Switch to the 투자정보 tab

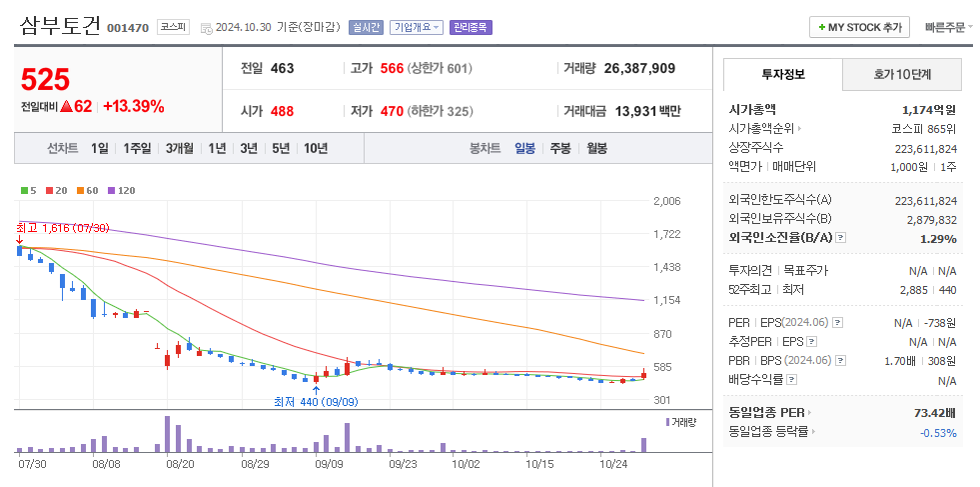[x=782, y=74]
